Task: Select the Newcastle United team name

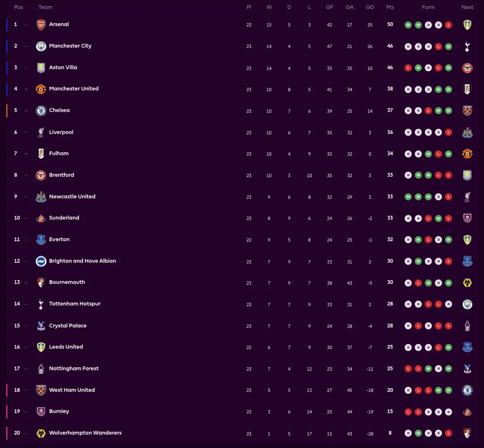Action: [72, 197]
